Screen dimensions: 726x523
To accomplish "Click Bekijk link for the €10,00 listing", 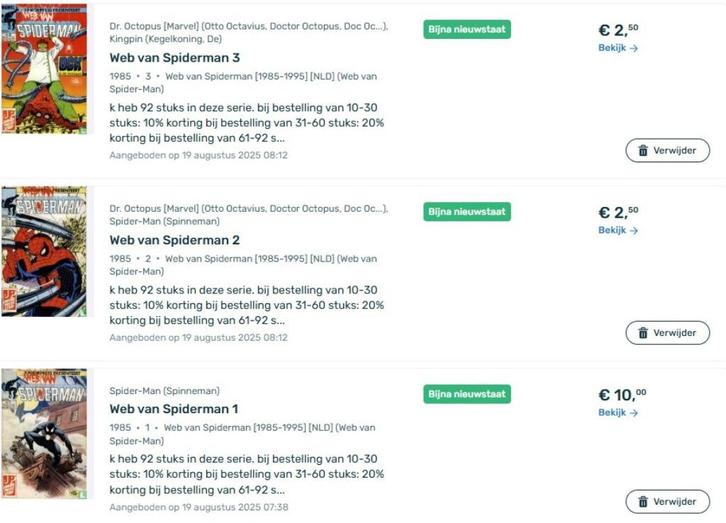I will [618, 412].
